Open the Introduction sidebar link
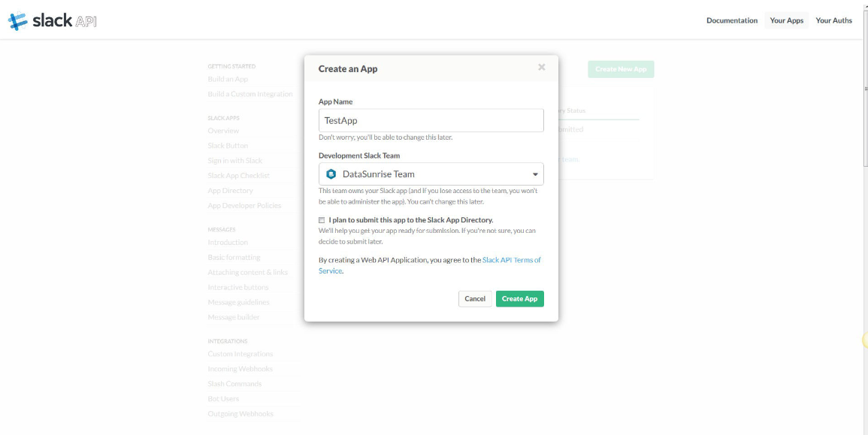868x435 pixels. 228,243
